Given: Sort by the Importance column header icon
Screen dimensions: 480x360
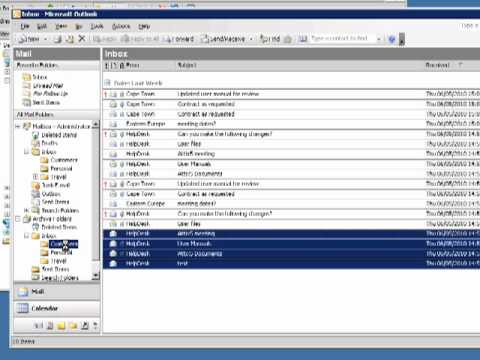Looking at the screenshot, I should [106, 65].
